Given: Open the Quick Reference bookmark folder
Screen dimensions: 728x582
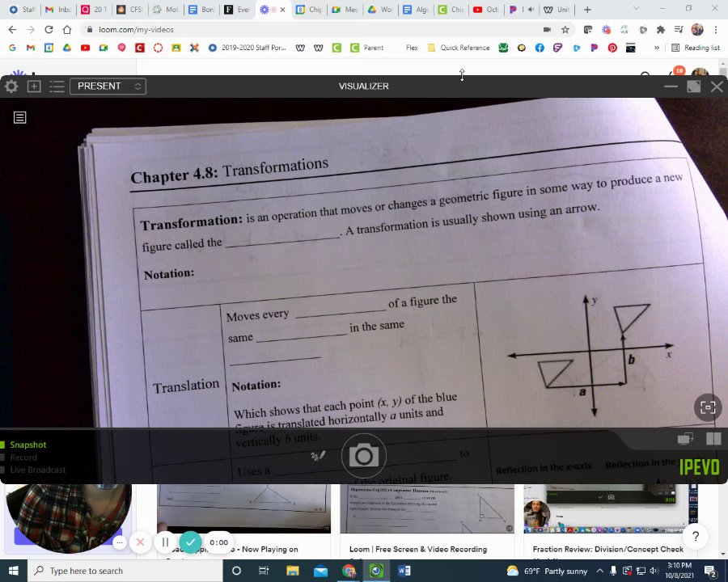Looking at the screenshot, I should pos(459,48).
